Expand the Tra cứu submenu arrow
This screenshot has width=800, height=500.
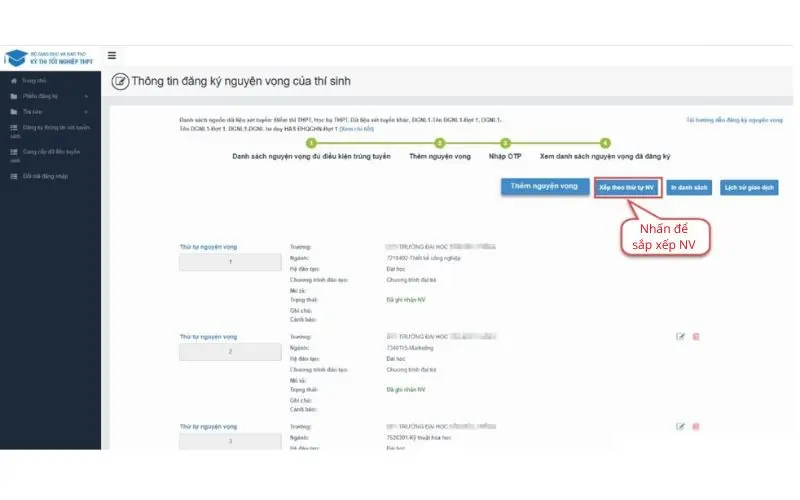point(86,112)
